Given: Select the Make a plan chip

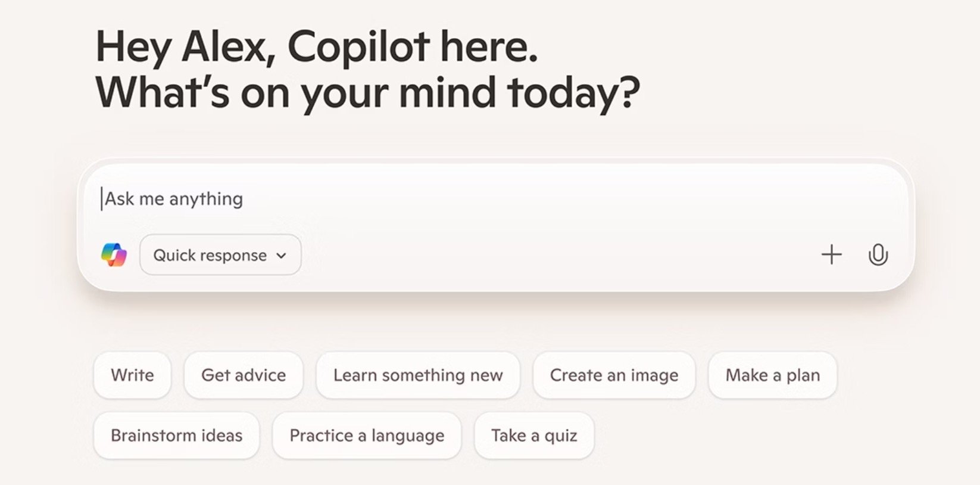Looking at the screenshot, I should (x=772, y=375).
